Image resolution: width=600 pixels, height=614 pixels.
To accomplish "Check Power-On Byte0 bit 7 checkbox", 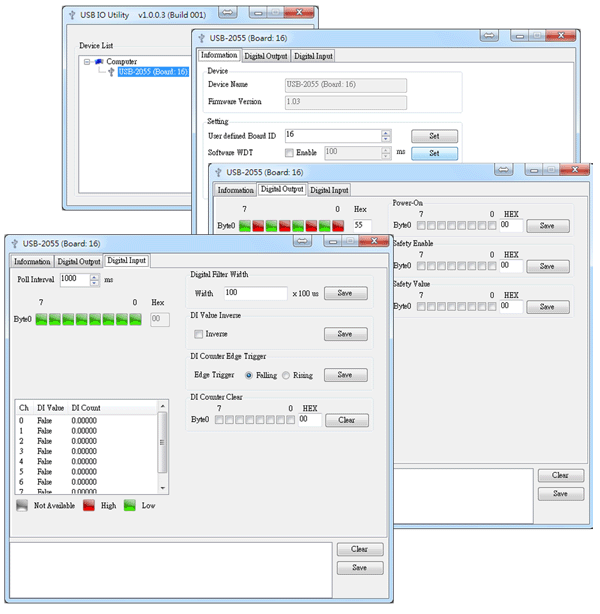I will pos(421,226).
